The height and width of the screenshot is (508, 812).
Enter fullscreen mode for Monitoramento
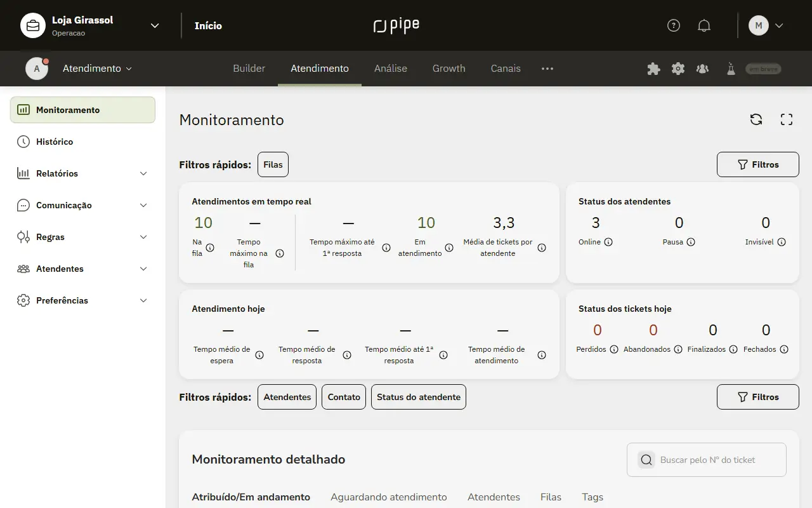787,119
